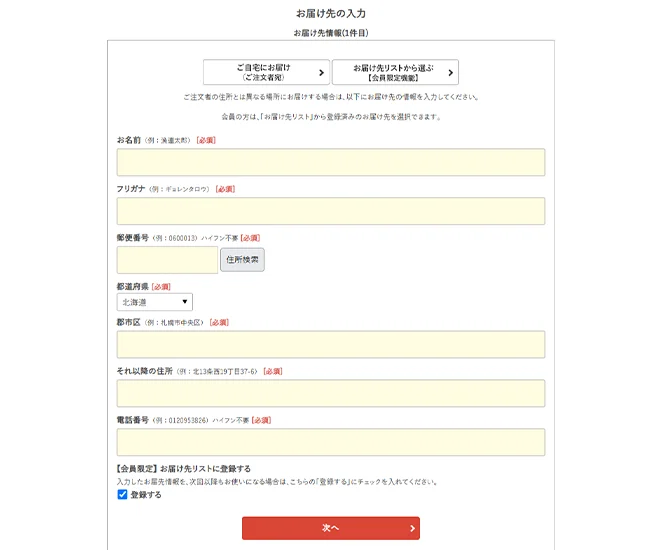660x550 pixels.
Task: Focus the それ以降の住所 address field
Action: coord(330,393)
